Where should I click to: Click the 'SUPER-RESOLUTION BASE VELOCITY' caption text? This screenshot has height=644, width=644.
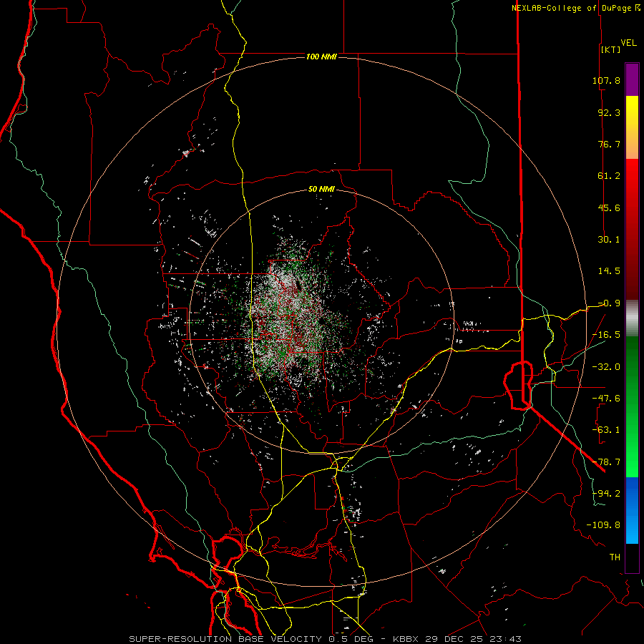click(225, 639)
